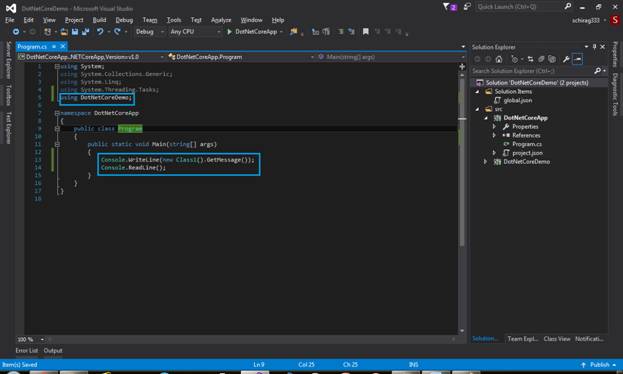623x374 pixels.
Task: Click the bookmark icon in toolbar
Action: [x=366, y=31]
